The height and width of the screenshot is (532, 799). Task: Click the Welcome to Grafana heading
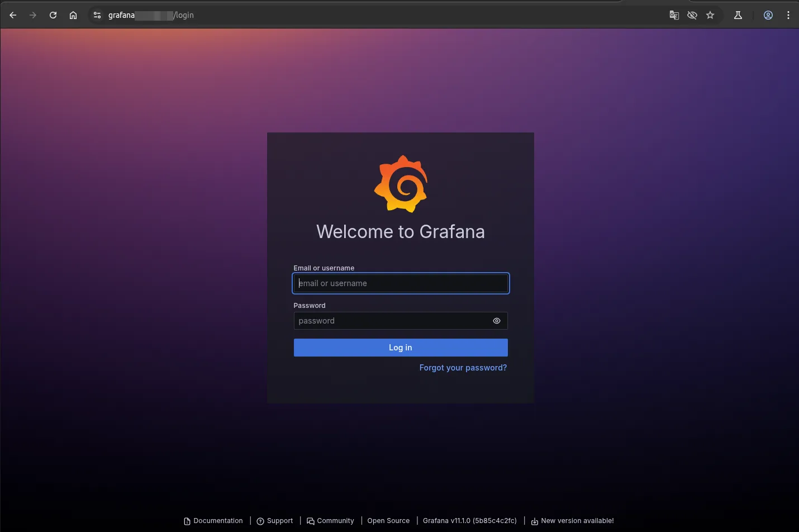pos(401,232)
